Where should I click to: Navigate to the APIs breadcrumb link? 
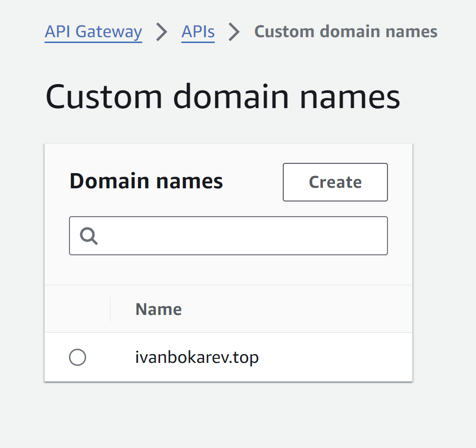[198, 31]
